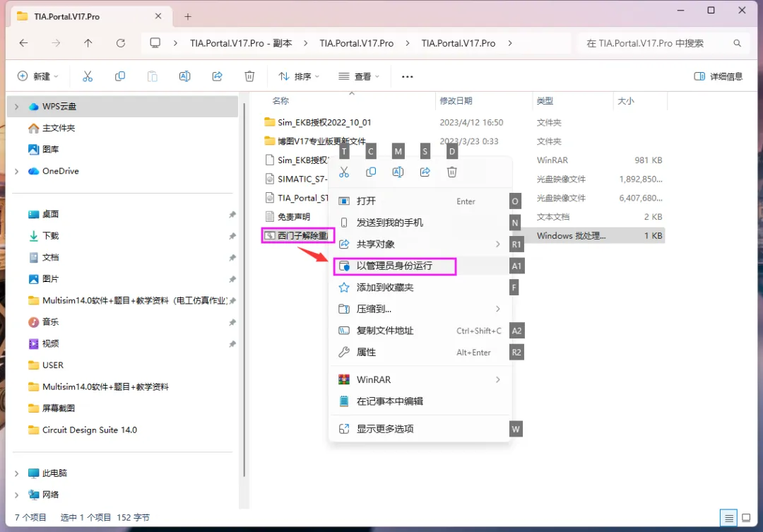This screenshot has height=532, width=763.
Task: Go up one folder level
Action: 88,43
